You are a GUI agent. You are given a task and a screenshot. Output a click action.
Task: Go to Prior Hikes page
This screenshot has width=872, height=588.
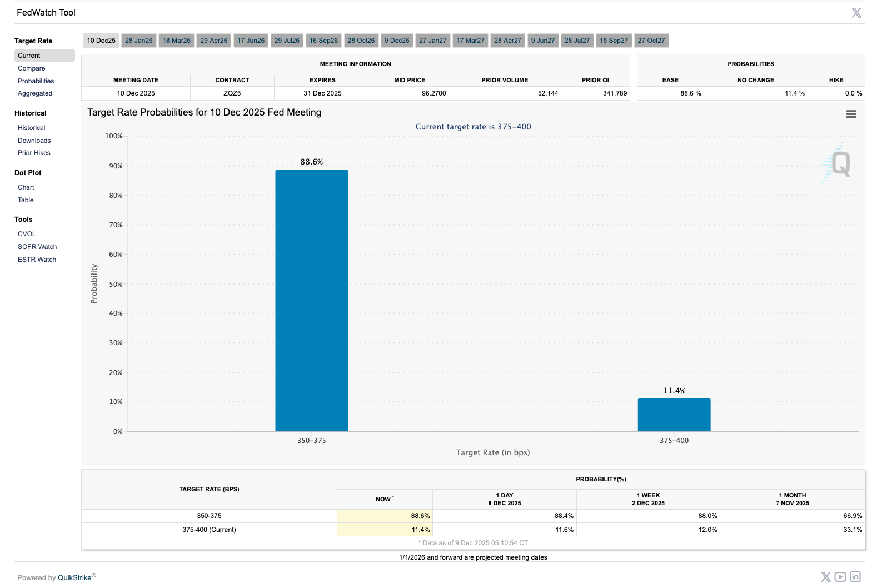click(34, 153)
